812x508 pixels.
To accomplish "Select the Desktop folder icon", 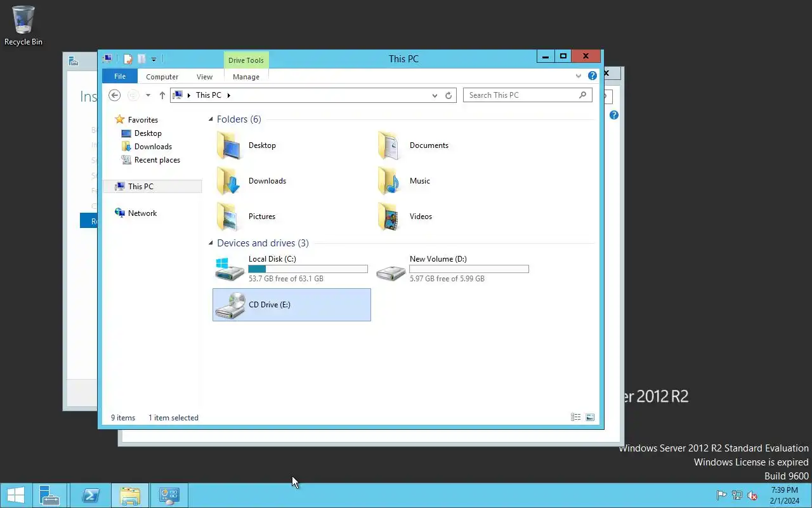I will coord(228,145).
